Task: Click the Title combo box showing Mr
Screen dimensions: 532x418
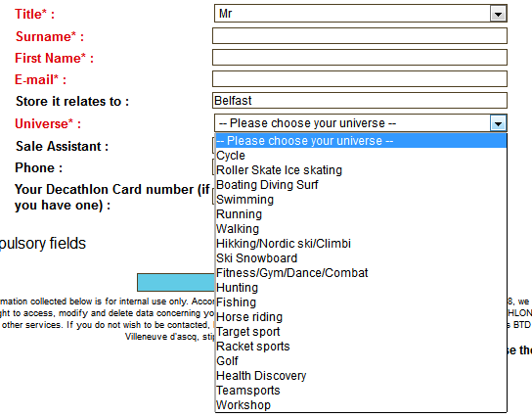Action: (x=360, y=14)
